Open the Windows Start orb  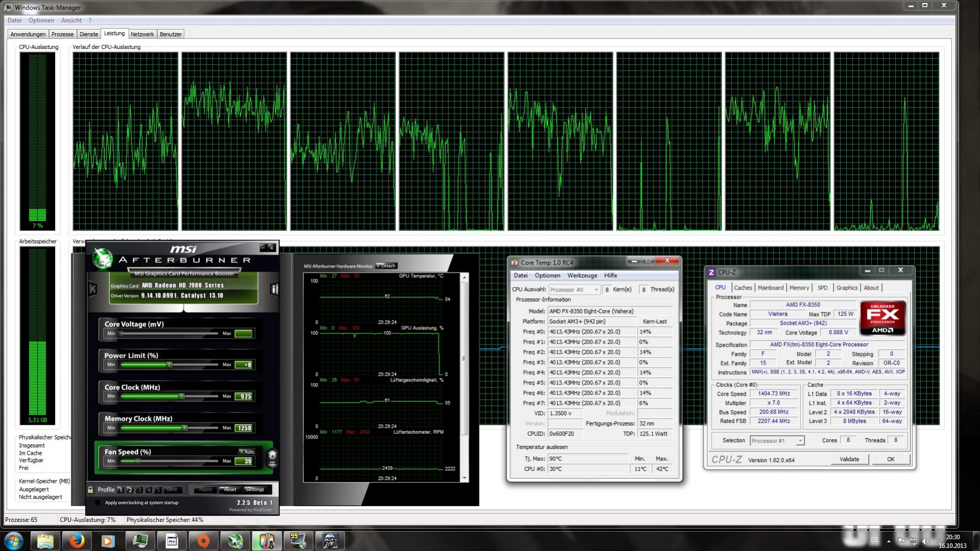coord(14,541)
